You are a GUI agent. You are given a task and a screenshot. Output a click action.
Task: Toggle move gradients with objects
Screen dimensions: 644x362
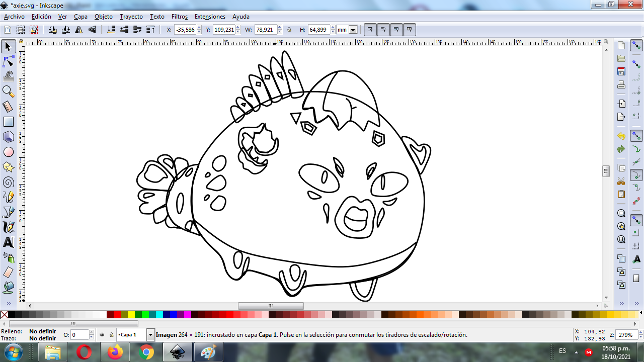396,30
